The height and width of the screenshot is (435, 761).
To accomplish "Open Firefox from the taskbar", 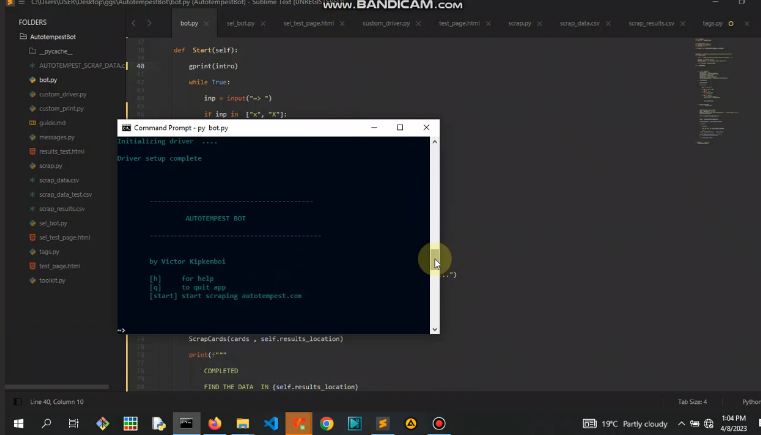I will coord(215,424).
